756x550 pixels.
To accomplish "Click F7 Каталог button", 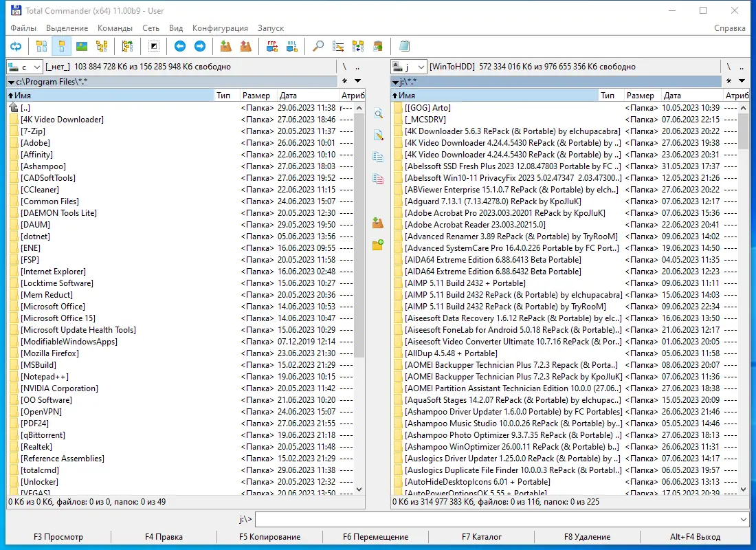I will (482, 536).
